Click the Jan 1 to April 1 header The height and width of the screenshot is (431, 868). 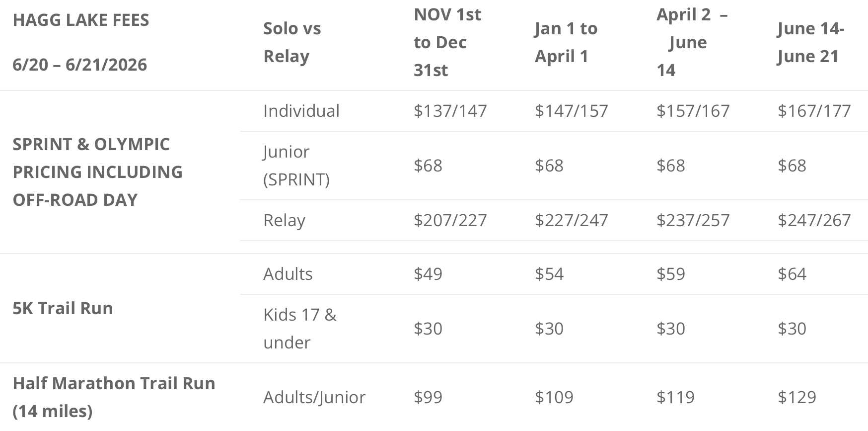[566, 42]
